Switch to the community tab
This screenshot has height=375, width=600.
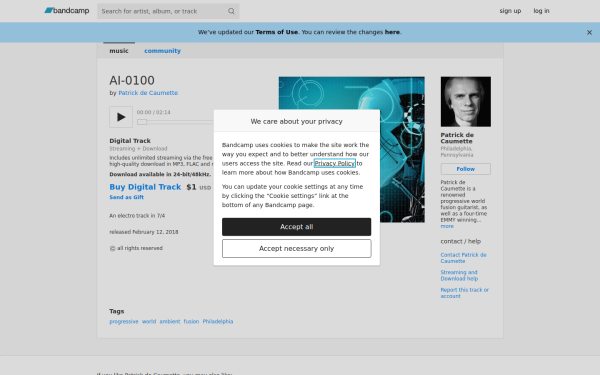(x=162, y=51)
